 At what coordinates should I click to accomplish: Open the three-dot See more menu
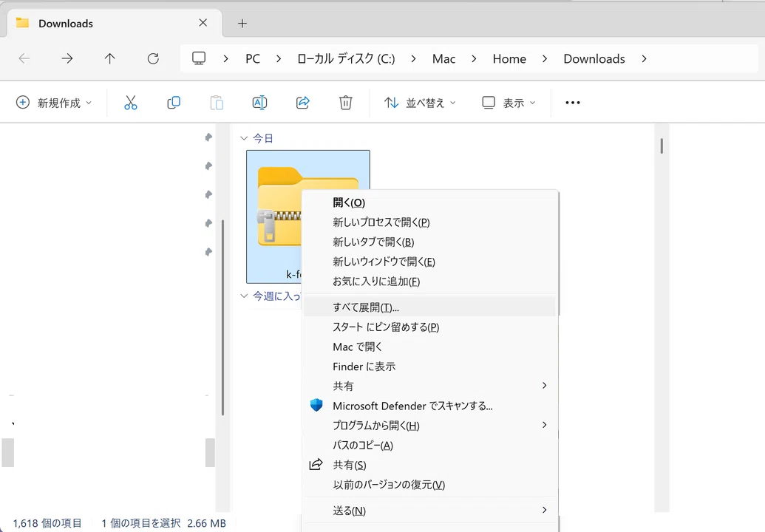(x=572, y=103)
